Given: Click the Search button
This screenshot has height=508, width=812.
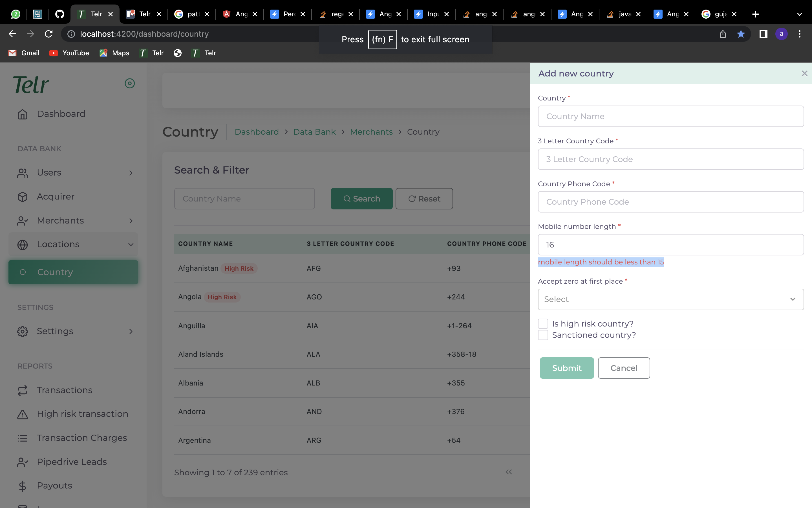Looking at the screenshot, I should (361, 199).
